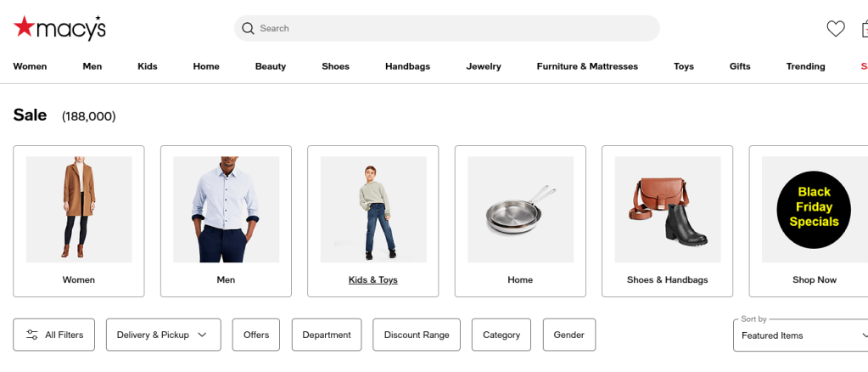This screenshot has width=868, height=372.
Task: Select the Men sale category thumbnail
Action: click(226, 209)
